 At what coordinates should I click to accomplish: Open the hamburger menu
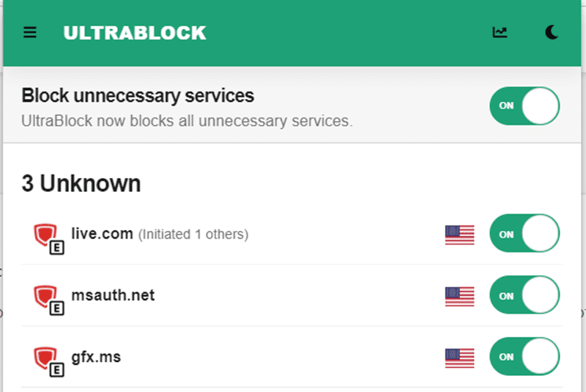pos(30,33)
